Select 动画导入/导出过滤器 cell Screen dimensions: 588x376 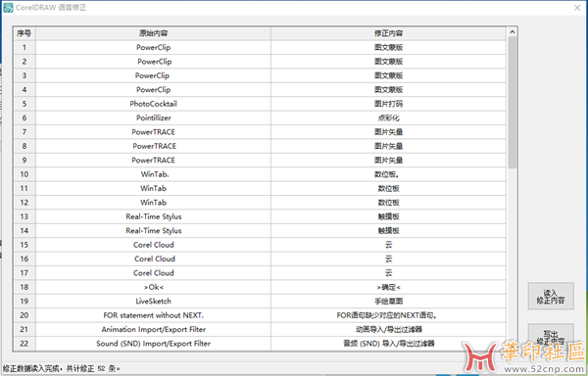(388, 330)
